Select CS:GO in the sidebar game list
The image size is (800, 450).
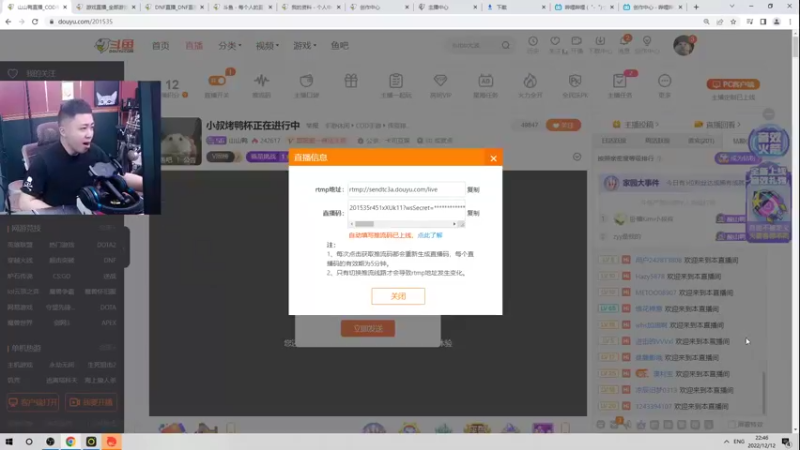62,276
